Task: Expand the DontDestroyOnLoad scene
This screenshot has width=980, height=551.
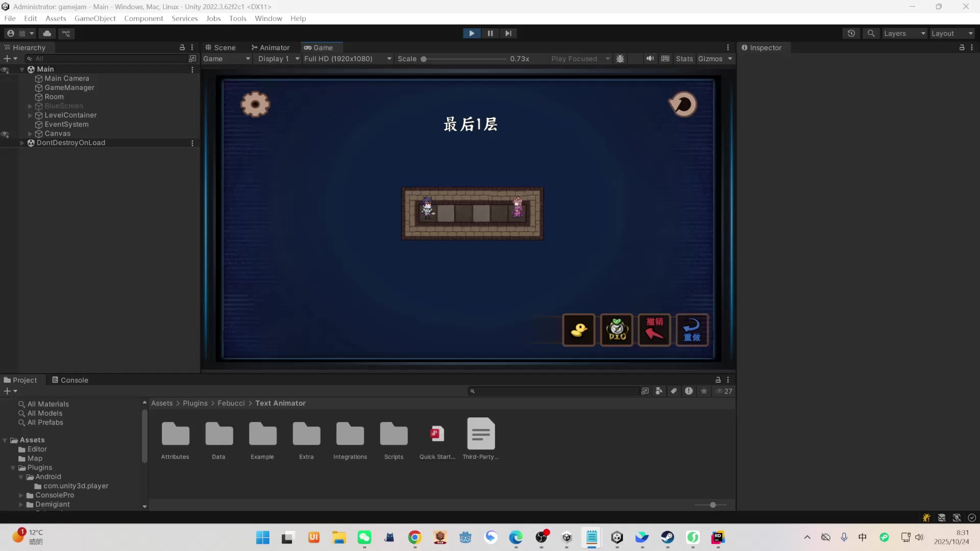Action: click(22, 143)
